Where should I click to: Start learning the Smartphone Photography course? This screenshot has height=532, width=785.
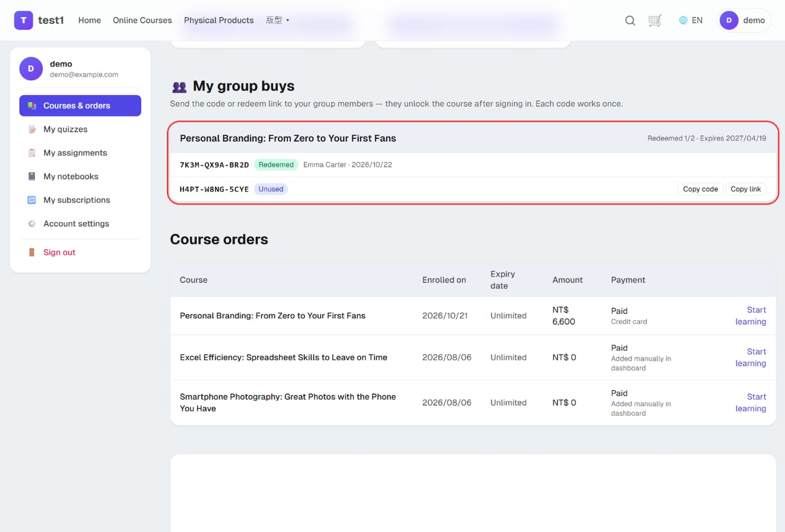click(751, 403)
